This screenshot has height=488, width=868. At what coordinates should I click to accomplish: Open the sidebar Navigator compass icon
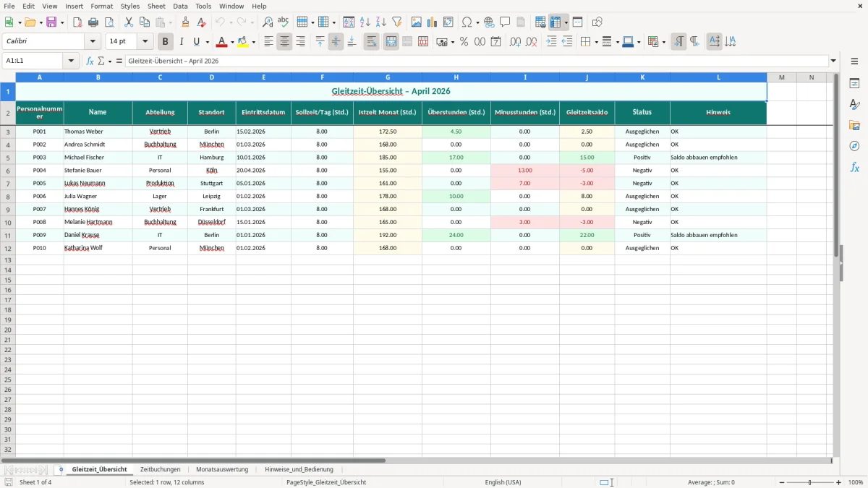pyautogui.click(x=854, y=147)
